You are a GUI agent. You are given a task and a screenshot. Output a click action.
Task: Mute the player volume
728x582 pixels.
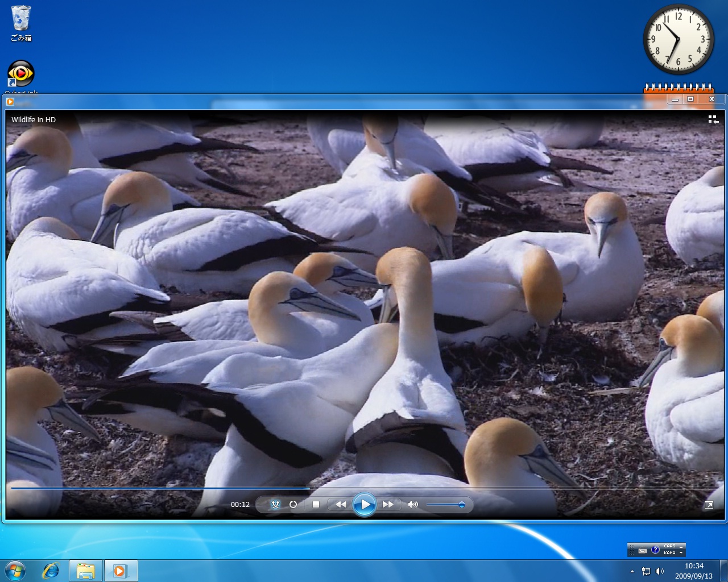pos(413,504)
